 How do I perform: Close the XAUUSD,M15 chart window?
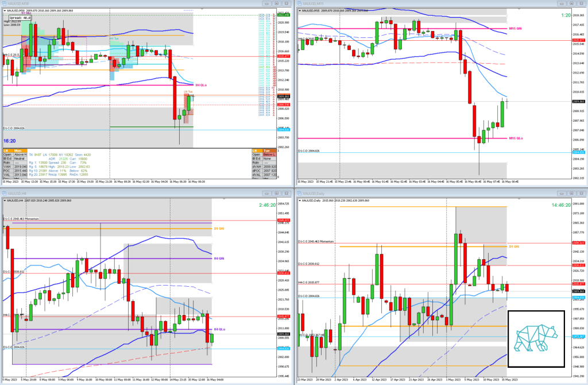(580, 5)
